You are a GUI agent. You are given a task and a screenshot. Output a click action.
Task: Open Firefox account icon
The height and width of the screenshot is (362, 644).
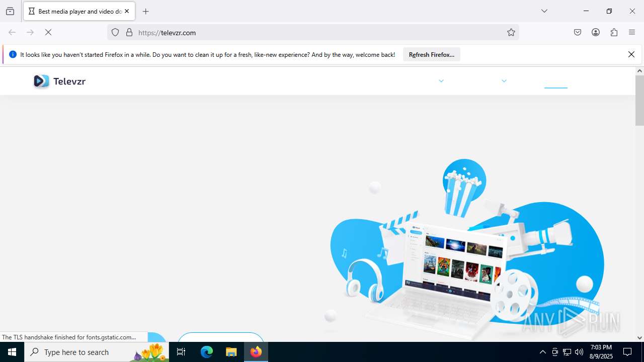tap(596, 32)
